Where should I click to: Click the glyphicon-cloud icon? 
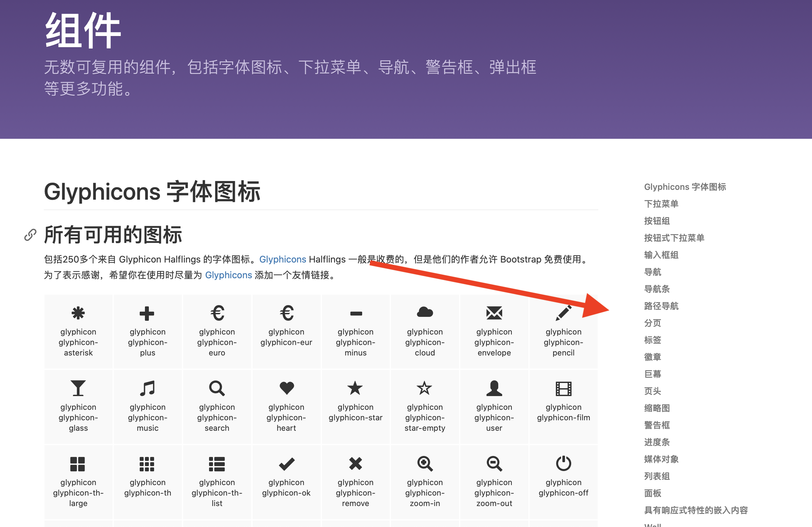click(x=425, y=312)
